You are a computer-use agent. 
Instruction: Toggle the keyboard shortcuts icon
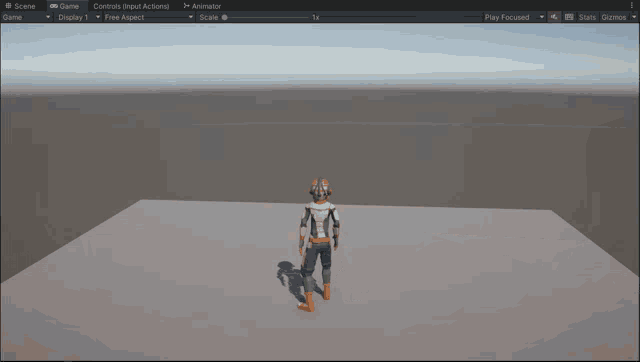[569, 17]
